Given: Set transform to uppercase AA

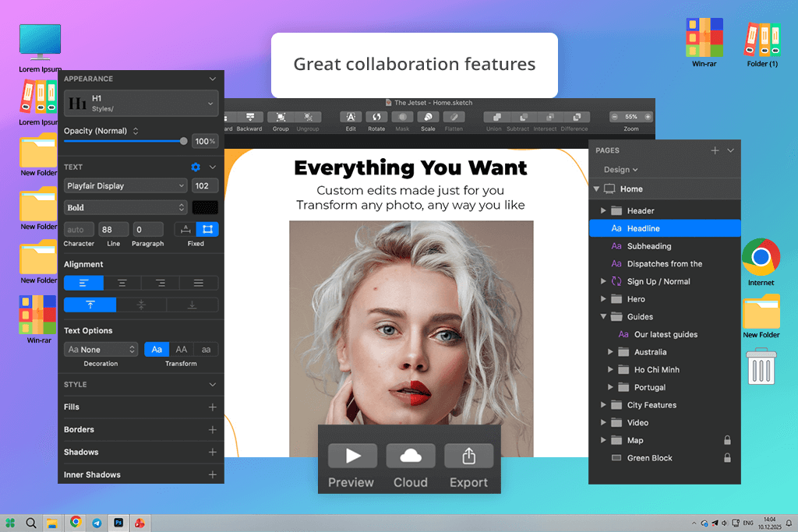Looking at the screenshot, I should 181,350.
